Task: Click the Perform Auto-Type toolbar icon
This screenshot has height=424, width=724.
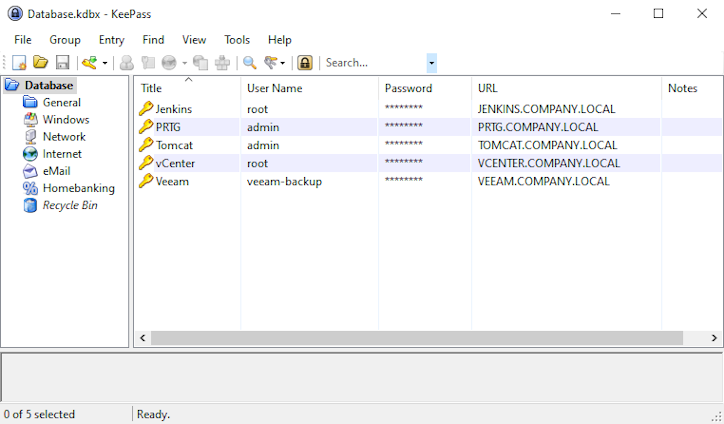Action: pos(222,62)
